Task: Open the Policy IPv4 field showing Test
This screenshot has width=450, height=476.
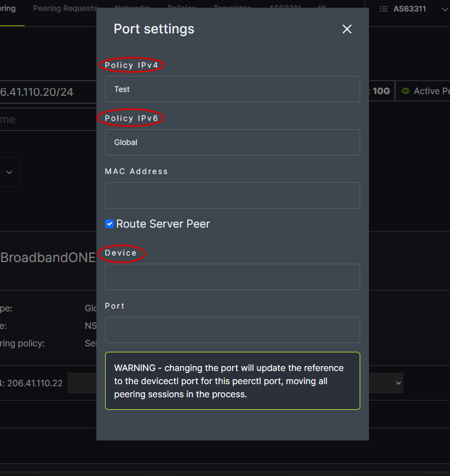Action: 232,89
